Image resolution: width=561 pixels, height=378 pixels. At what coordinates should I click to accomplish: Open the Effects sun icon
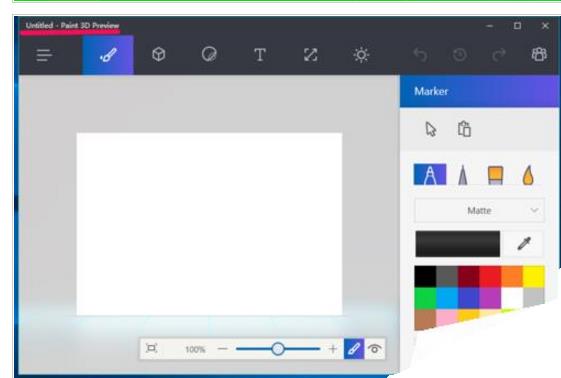click(x=361, y=55)
